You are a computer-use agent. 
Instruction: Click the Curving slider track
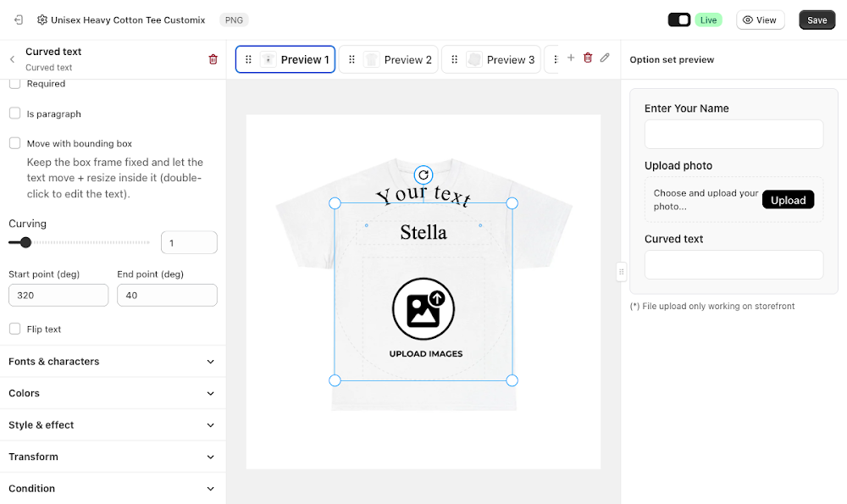click(80, 242)
